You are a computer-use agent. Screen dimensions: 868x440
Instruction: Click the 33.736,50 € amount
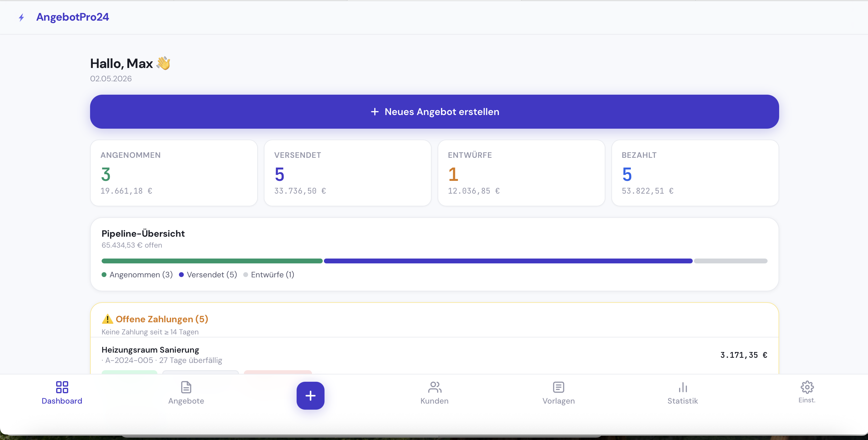[x=300, y=191]
